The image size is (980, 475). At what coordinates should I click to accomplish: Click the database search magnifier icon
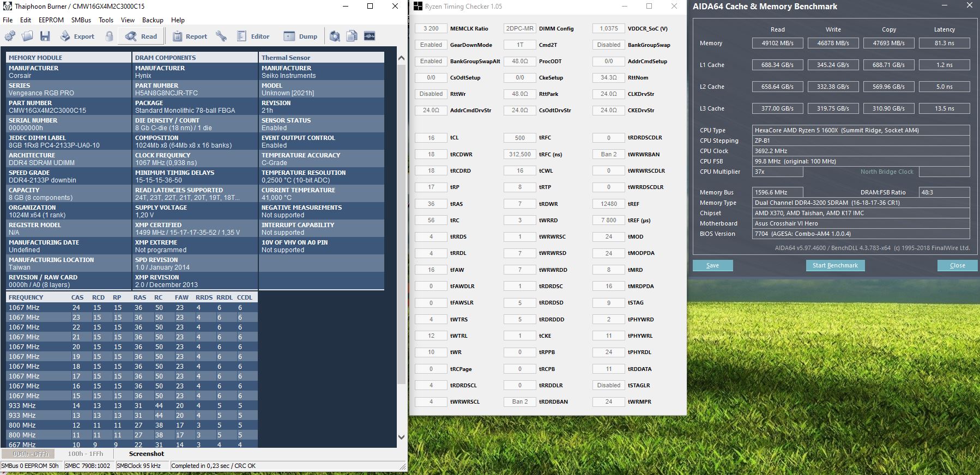[335, 36]
